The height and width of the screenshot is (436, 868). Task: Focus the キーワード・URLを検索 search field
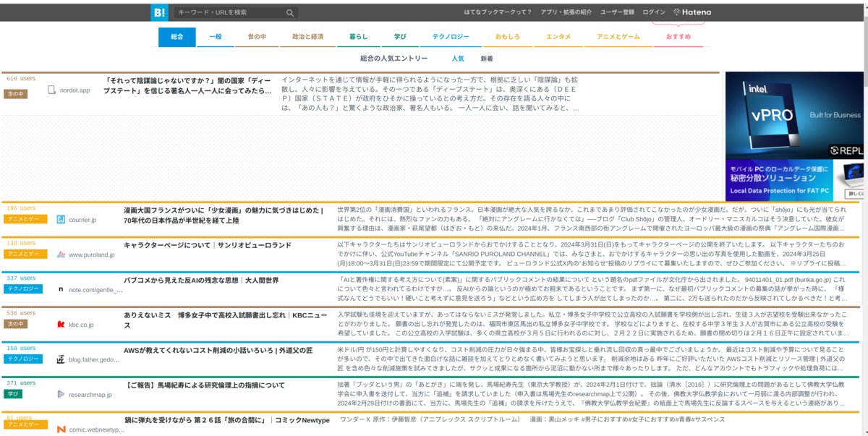click(230, 12)
